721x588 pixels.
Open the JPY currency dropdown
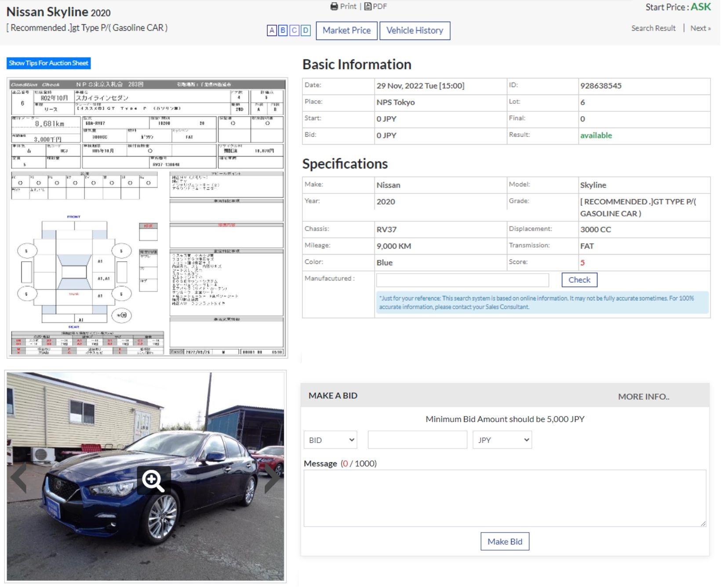coord(502,440)
